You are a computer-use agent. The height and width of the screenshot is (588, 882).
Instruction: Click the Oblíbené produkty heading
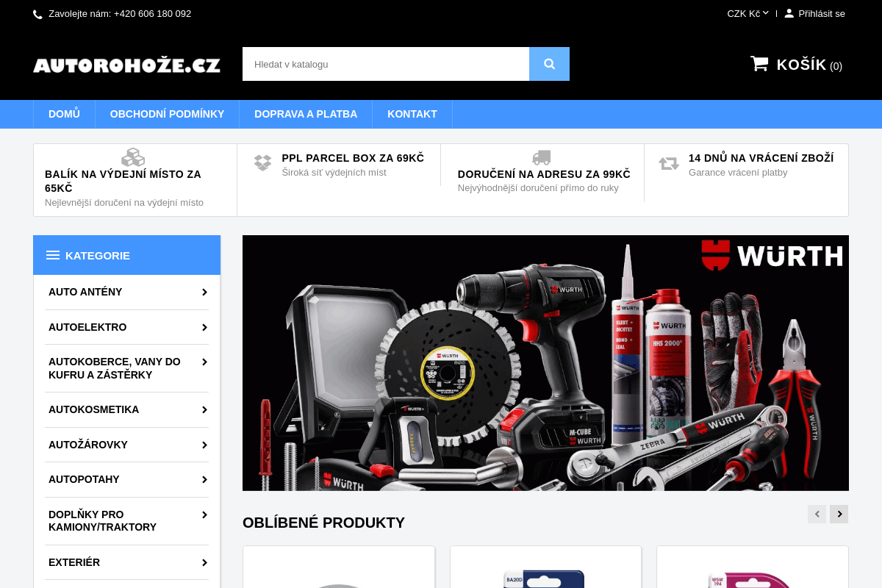(323, 523)
